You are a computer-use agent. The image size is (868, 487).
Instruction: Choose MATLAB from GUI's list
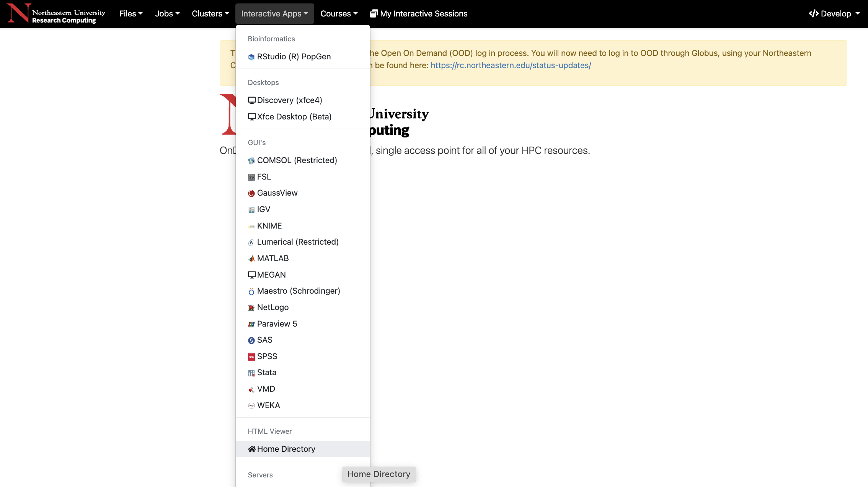pyautogui.click(x=303, y=258)
